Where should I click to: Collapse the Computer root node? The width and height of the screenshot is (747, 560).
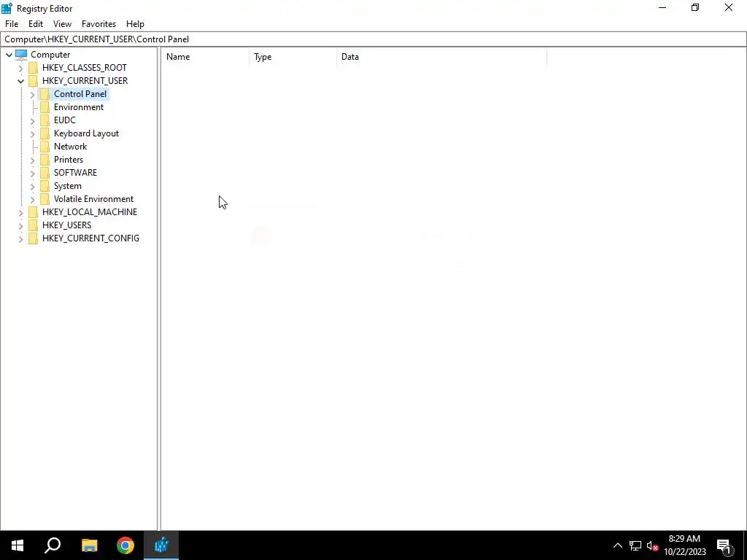(9, 55)
